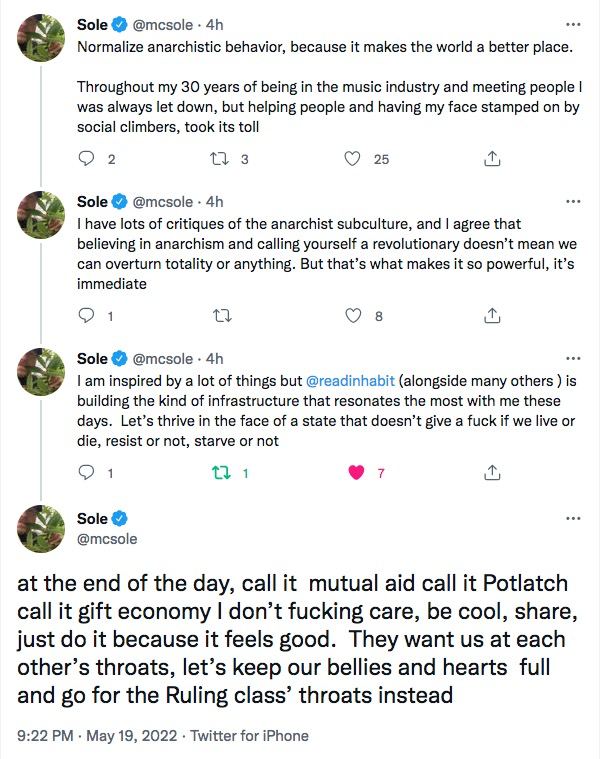The image size is (604, 759).
Task: Open Sole's avatar on the main tweet
Action: (x=41, y=529)
